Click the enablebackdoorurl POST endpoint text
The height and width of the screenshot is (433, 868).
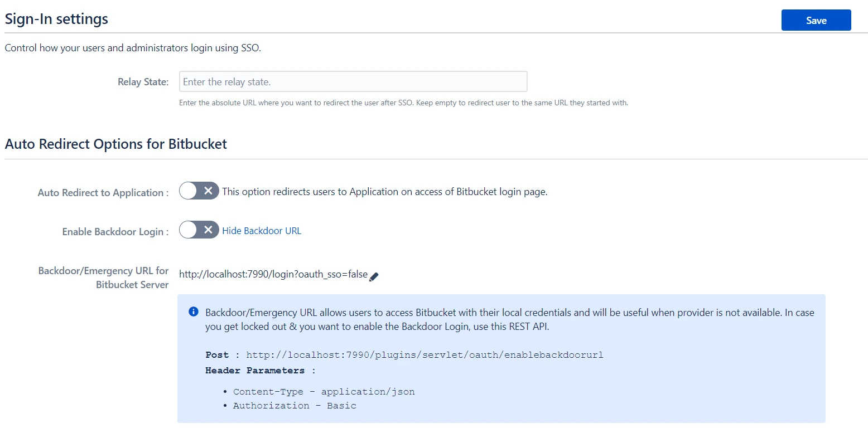(425, 355)
